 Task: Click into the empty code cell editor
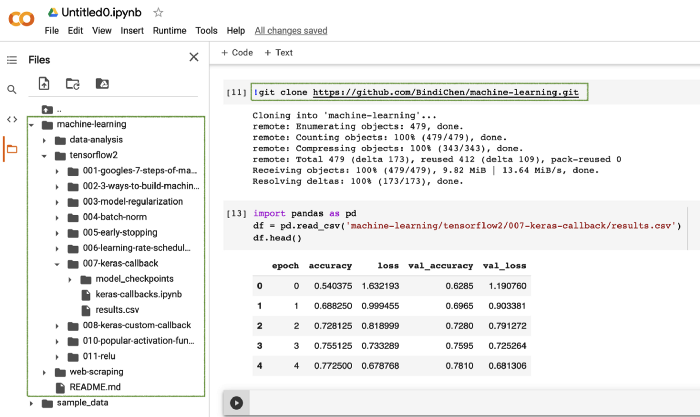[x=475, y=403]
